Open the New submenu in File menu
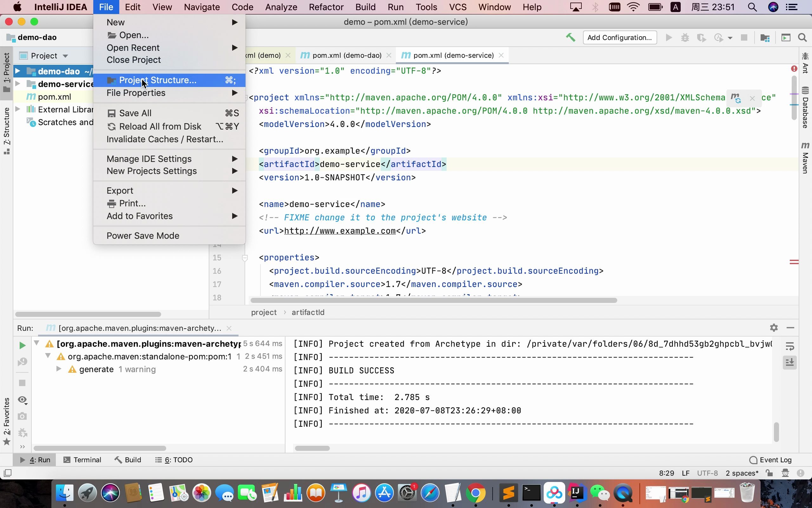Viewport: 812px width, 508px height. pos(169,22)
